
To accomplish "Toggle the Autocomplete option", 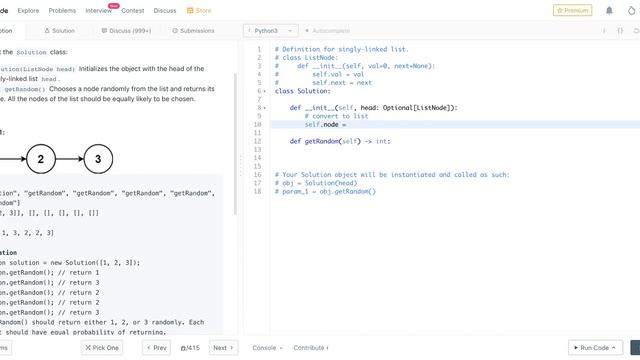I will click(x=328, y=31).
